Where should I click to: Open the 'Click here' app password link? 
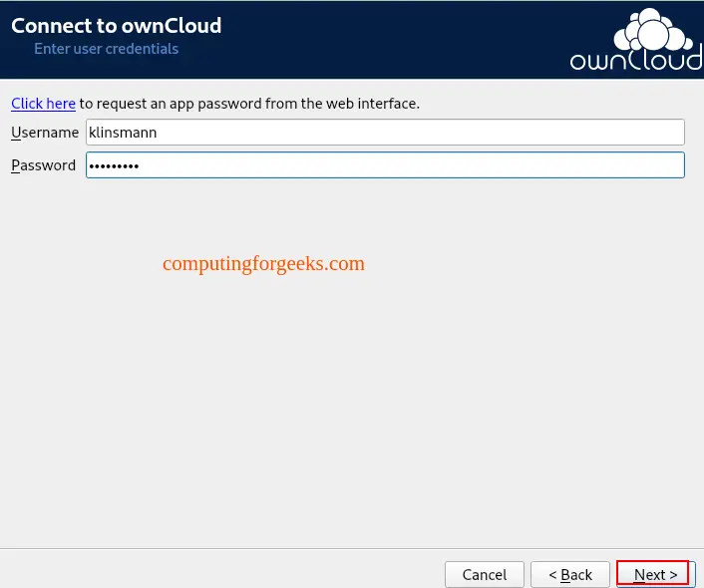(x=43, y=104)
